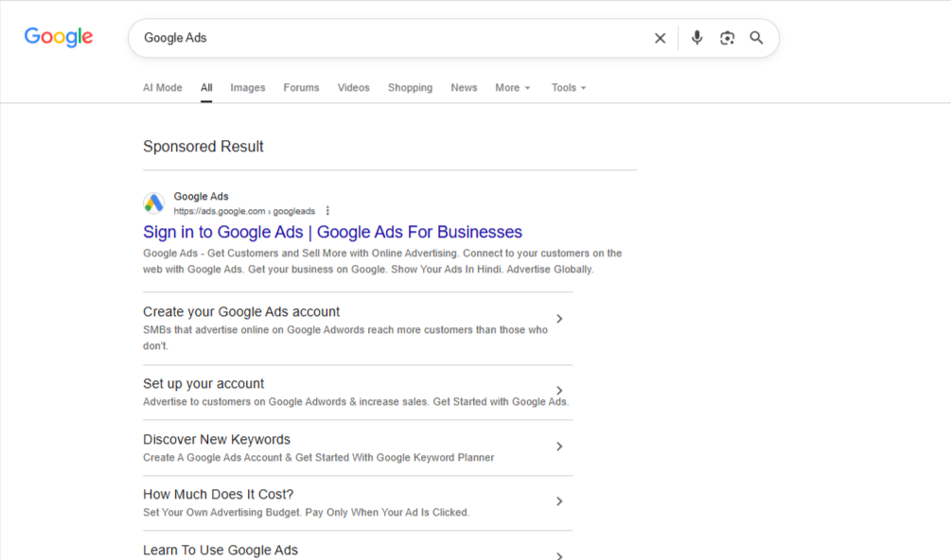Select the All tab
The width and height of the screenshot is (951, 560).
tap(207, 88)
